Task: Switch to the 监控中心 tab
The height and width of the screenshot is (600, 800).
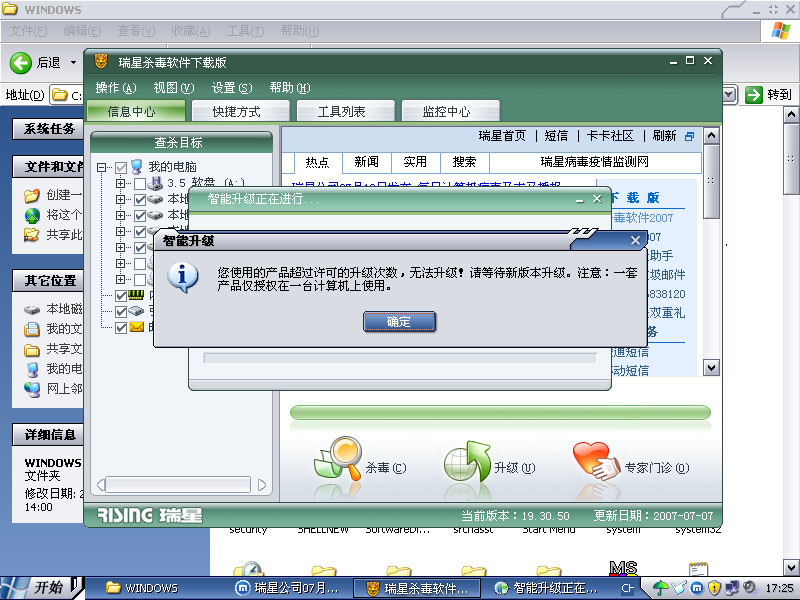Action: [x=451, y=111]
